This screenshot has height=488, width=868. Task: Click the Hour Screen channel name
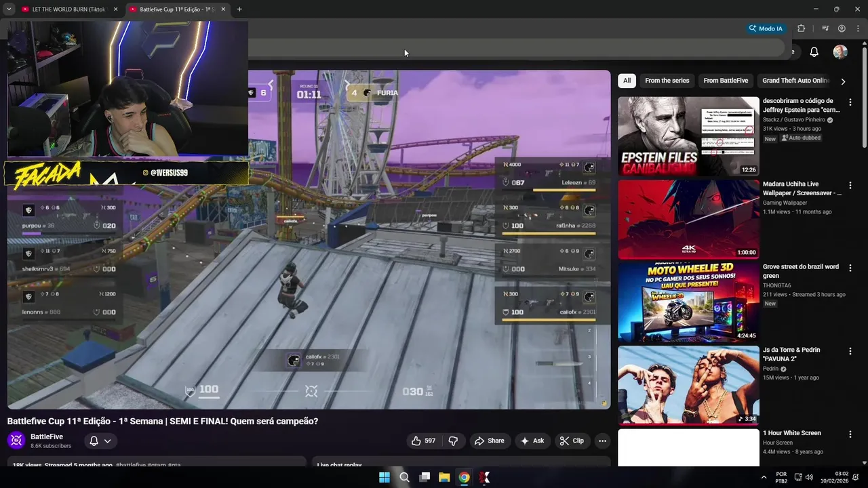(x=778, y=443)
